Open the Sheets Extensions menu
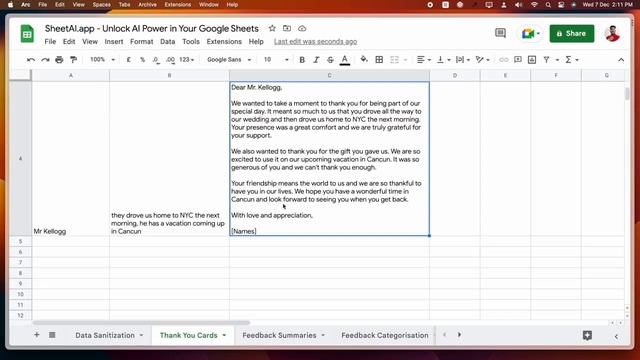This screenshot has height=360, width=640. 224,42
